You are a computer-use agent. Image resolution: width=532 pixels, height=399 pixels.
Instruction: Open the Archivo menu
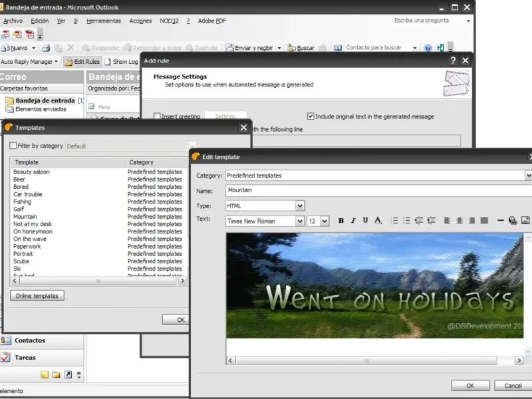coord(13,21)
